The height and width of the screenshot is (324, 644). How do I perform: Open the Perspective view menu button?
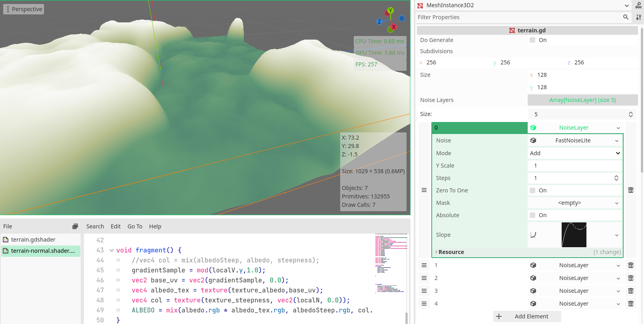24,9
